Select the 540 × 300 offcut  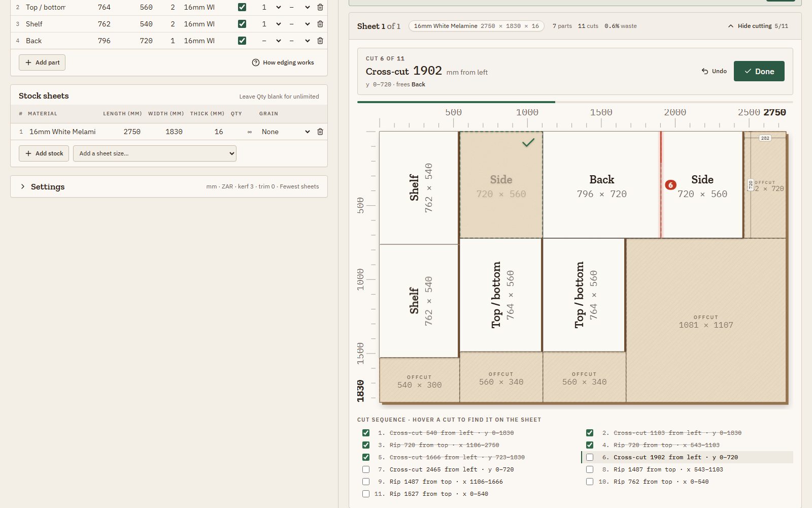point(419,381)
